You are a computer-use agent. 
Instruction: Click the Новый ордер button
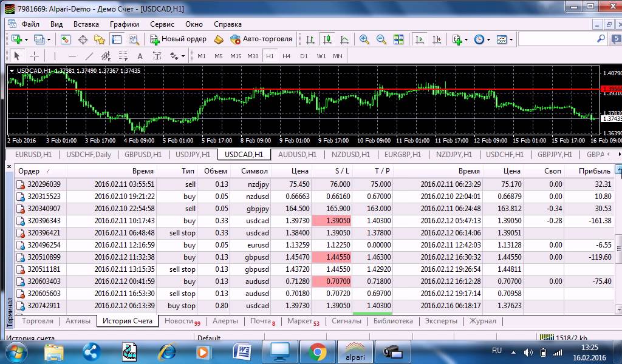coord(178,39)
